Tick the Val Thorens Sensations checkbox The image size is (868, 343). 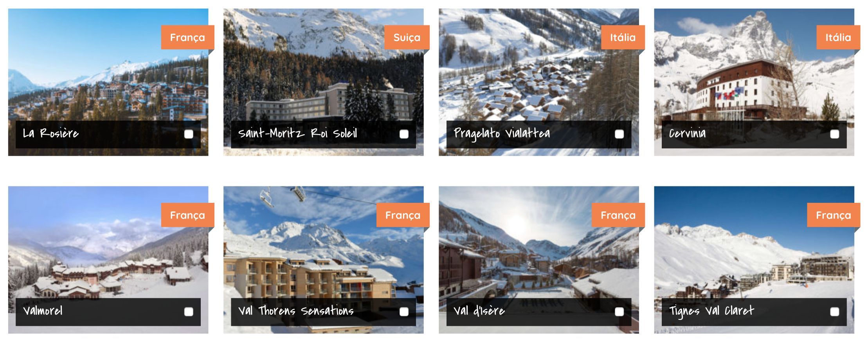(x=404, y=312)
